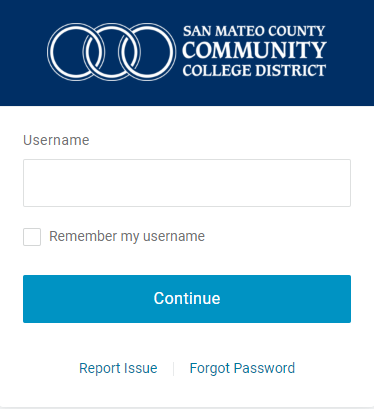Focus the Username text field
This screenshot has width=374, height=409.
tap(187, 183)
